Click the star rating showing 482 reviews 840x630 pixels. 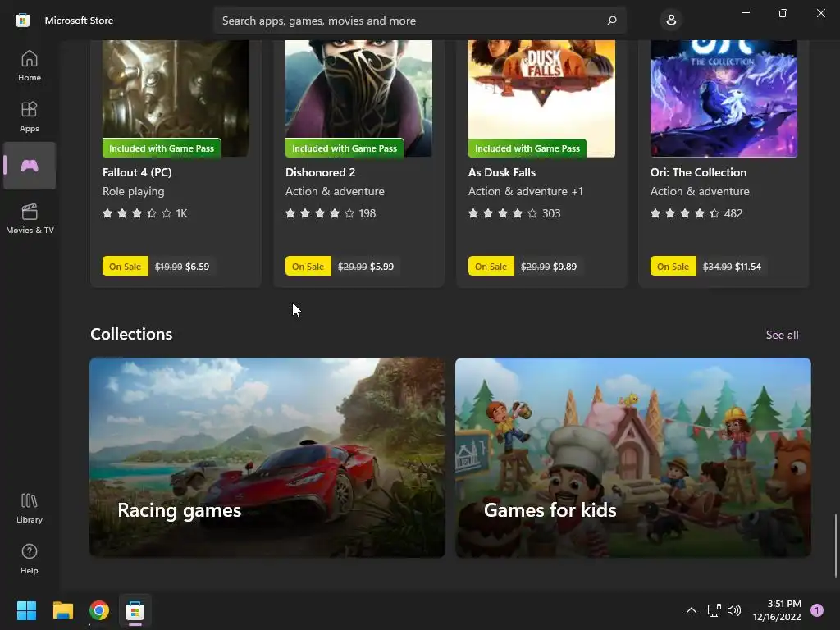[696, 213]
